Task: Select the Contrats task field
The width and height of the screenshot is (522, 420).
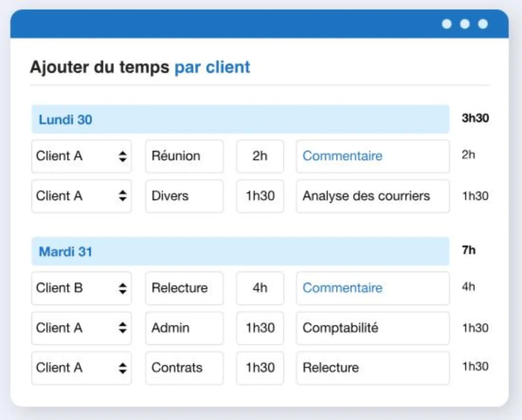Action: (x=184, y=368)
